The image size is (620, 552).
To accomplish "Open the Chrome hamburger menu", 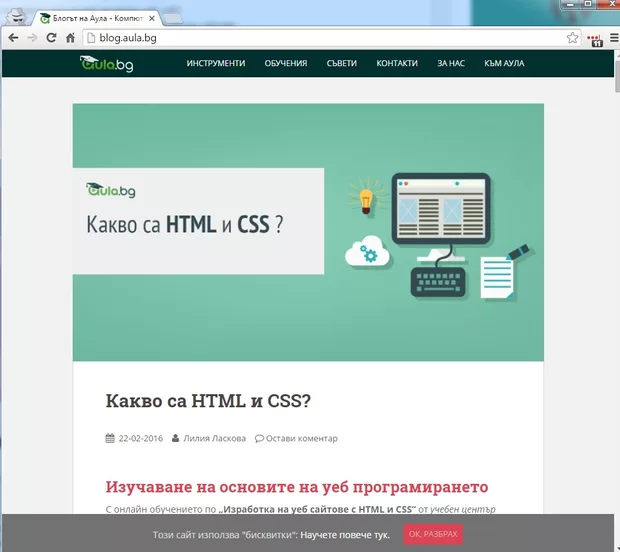I will tap(614, 38).
